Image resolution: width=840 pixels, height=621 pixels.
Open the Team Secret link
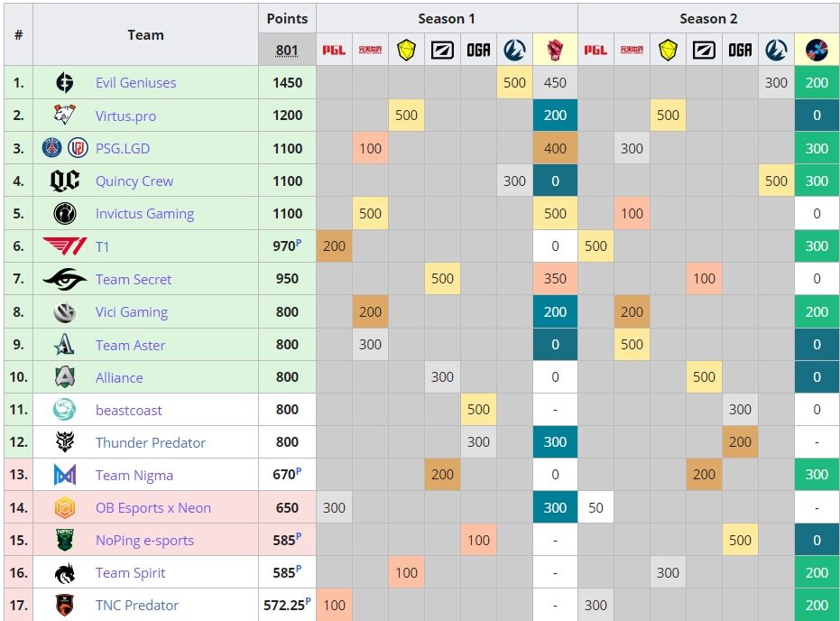pos(134,279)
